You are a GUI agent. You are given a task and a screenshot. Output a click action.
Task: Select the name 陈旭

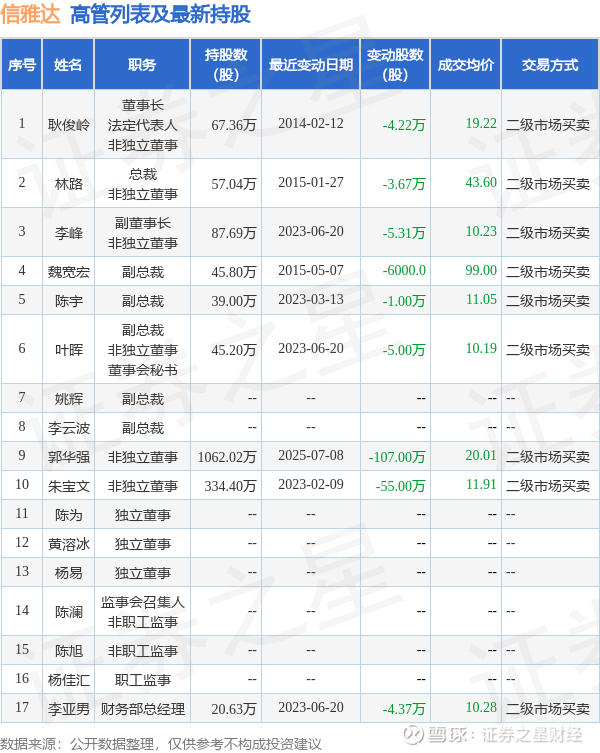(x=69, y=651)
